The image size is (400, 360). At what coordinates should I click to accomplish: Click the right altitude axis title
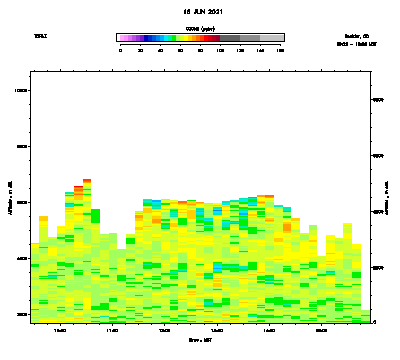pyautogui.click(x=387, y=198)
